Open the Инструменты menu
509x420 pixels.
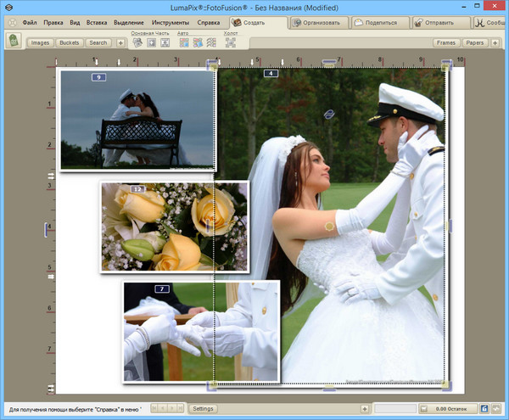pyautogui.click(x=171, y=23)
